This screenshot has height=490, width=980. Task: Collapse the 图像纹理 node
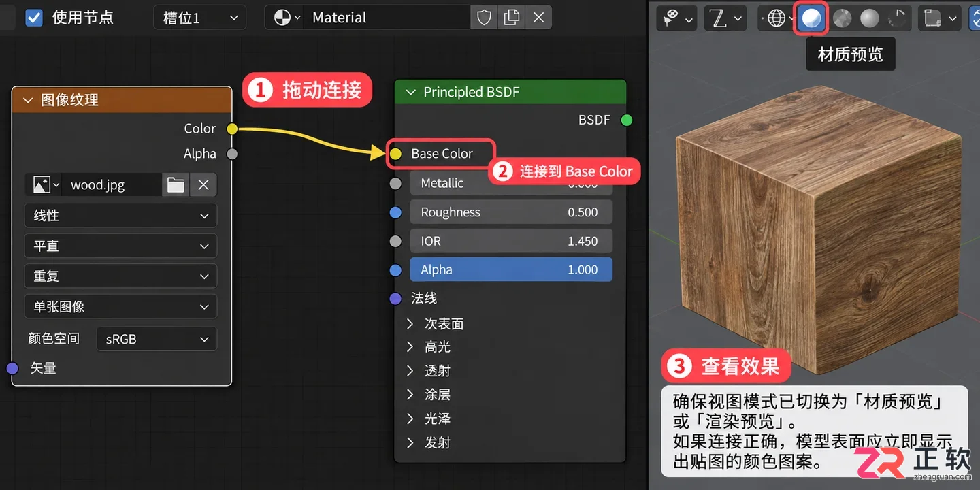coord(28,100)
